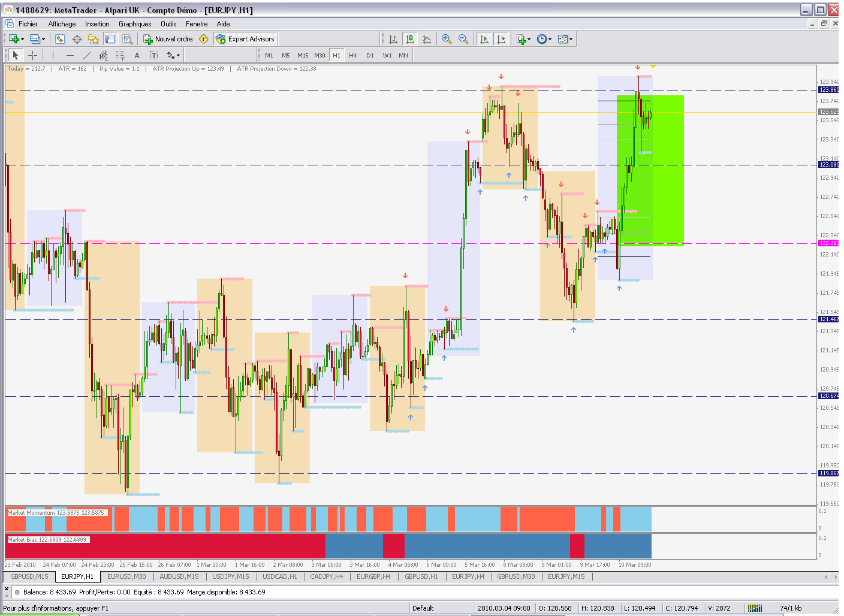Image resolution: width=844 pixels, height=616 pixels.
Task: Toggle the Terminal panel icon
Action: pyautogui.click(x=110, y=39)
